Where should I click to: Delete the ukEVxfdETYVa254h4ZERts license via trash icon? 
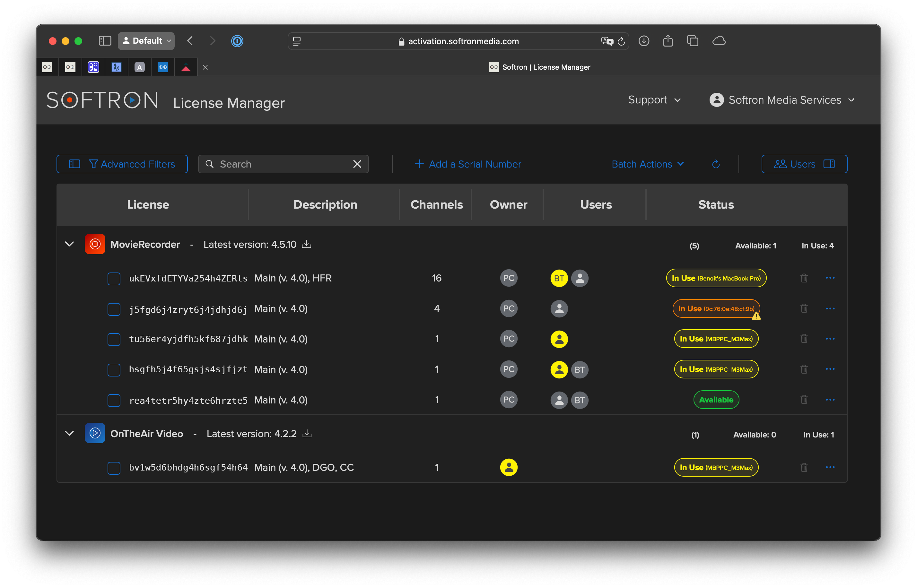click(x=804, y=278)
